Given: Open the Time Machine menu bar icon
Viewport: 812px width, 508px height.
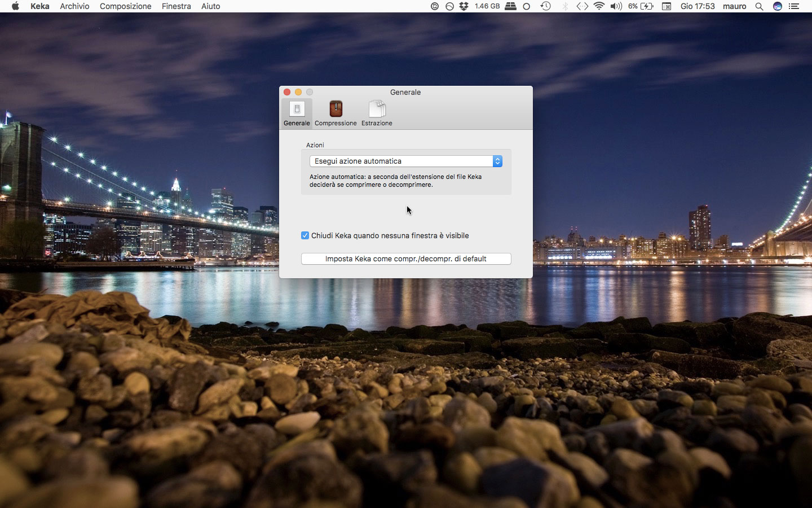Looking at the screenshot, I should 545,6.
